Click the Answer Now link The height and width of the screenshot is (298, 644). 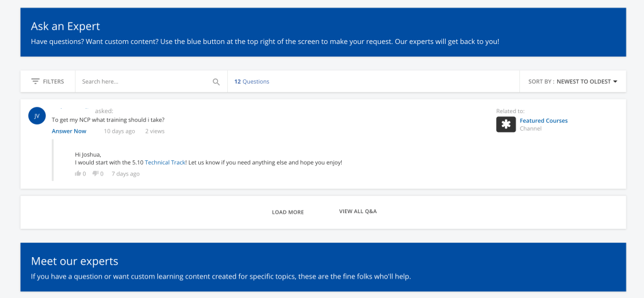(x=69, y=131)
